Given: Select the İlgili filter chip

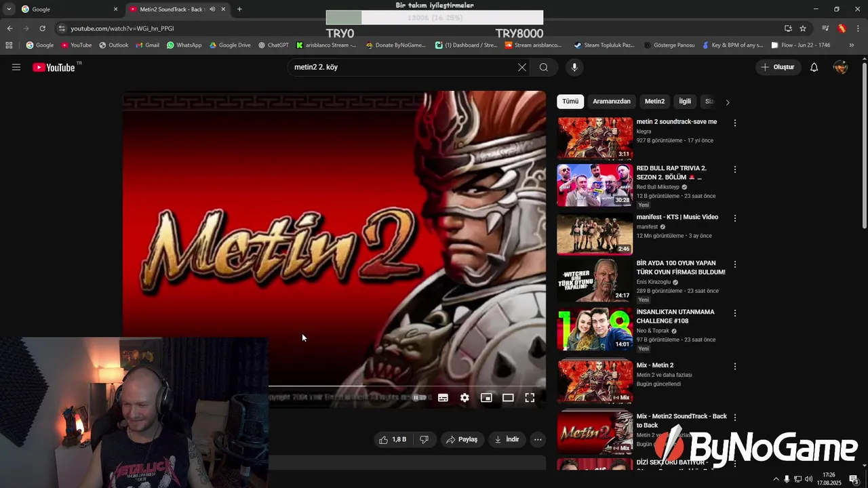Looking at the screenshot, I should [x=685, y=102].
